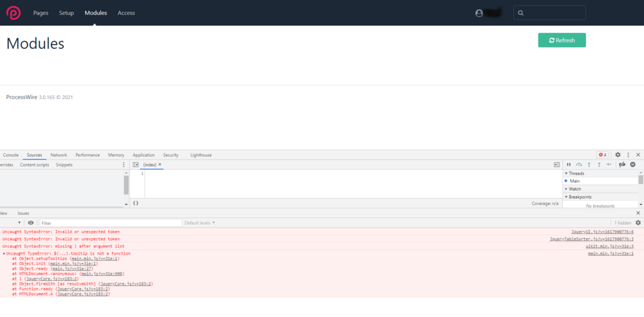Click the pretty print braces icon
Screen dimensions: 644x317
point(135,203)
